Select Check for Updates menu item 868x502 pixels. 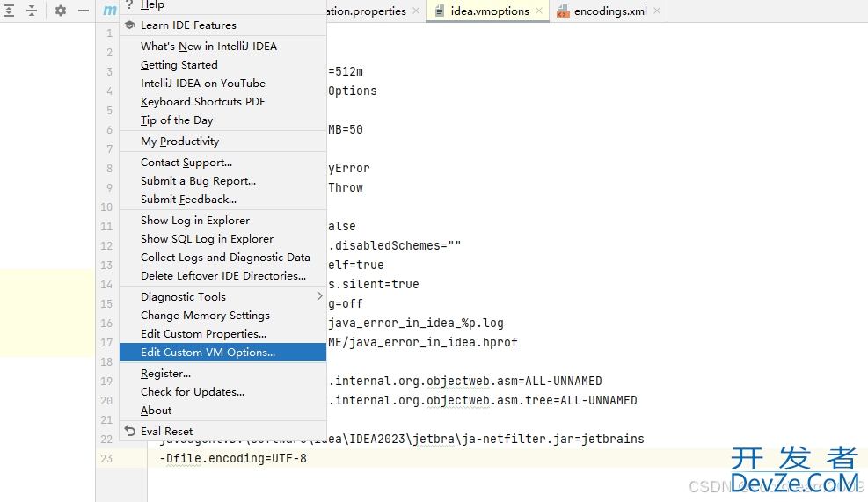[x=192, y=392]
